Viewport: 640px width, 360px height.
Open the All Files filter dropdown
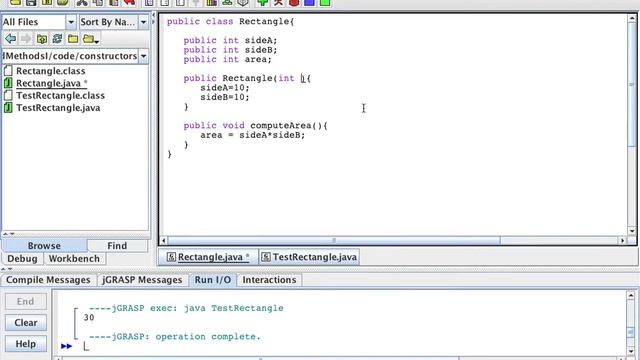71,22
